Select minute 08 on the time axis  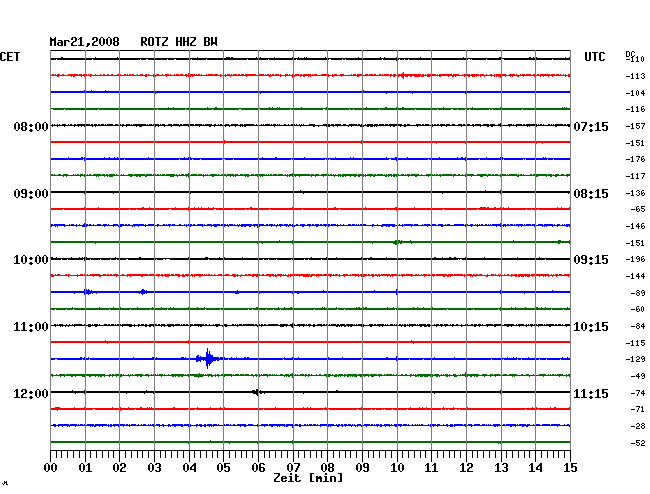point(327,468)
